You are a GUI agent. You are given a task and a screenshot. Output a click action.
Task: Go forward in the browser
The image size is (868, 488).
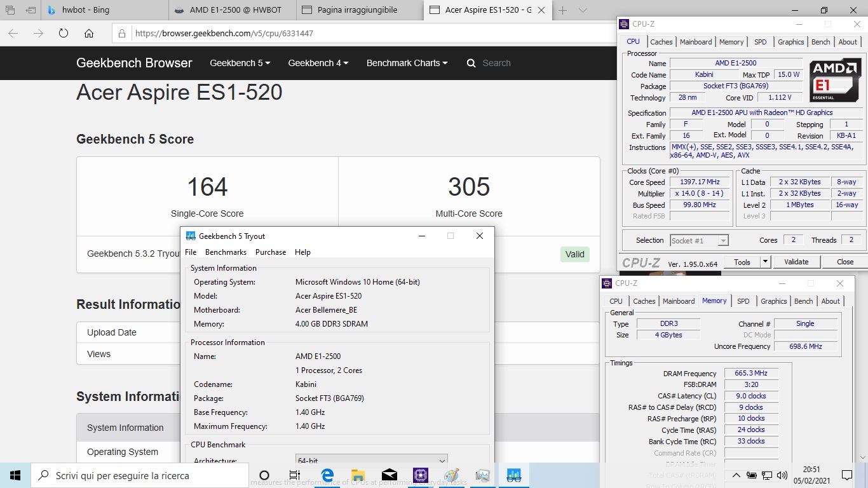click(x=38, y=34)
